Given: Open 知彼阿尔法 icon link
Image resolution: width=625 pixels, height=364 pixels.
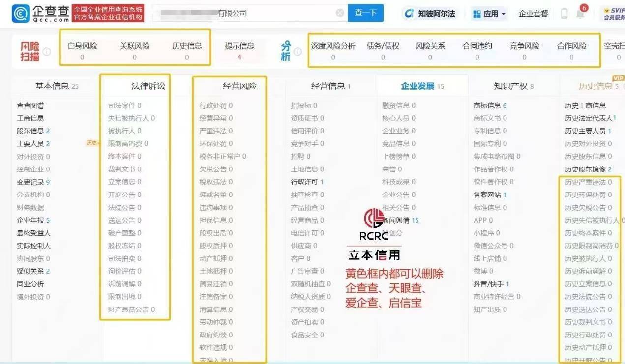Looking at the screenshot, I should [429, 14].
